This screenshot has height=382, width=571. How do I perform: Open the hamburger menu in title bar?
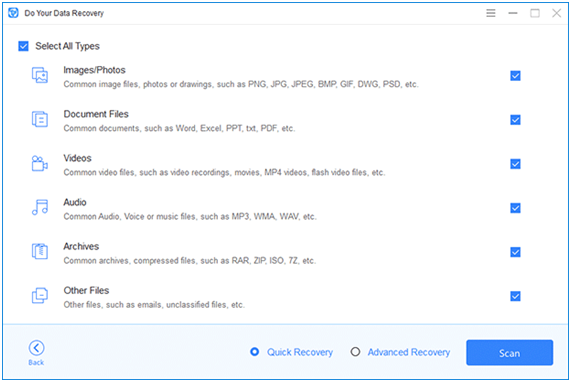(491, 13)
